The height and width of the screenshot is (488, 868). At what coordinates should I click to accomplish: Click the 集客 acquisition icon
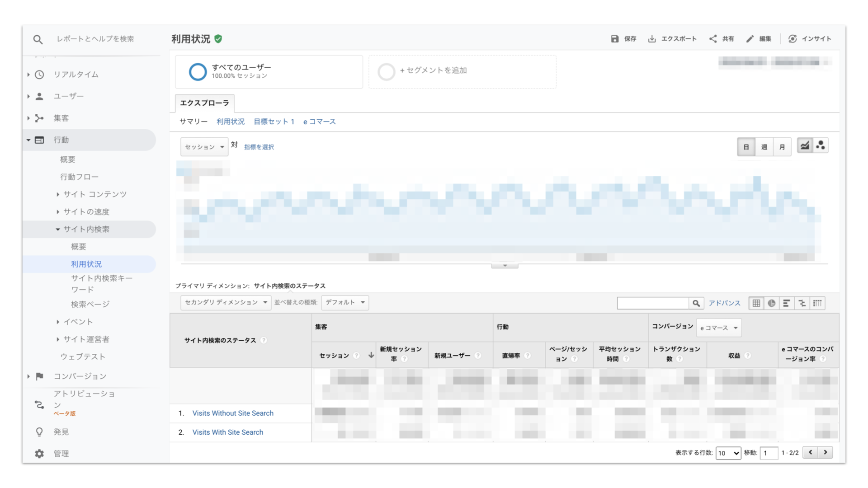[x=40, y=118]
